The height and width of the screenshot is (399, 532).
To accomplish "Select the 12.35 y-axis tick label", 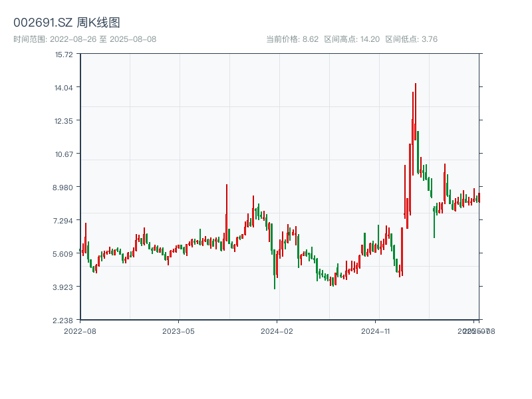I will coord(64,121).
